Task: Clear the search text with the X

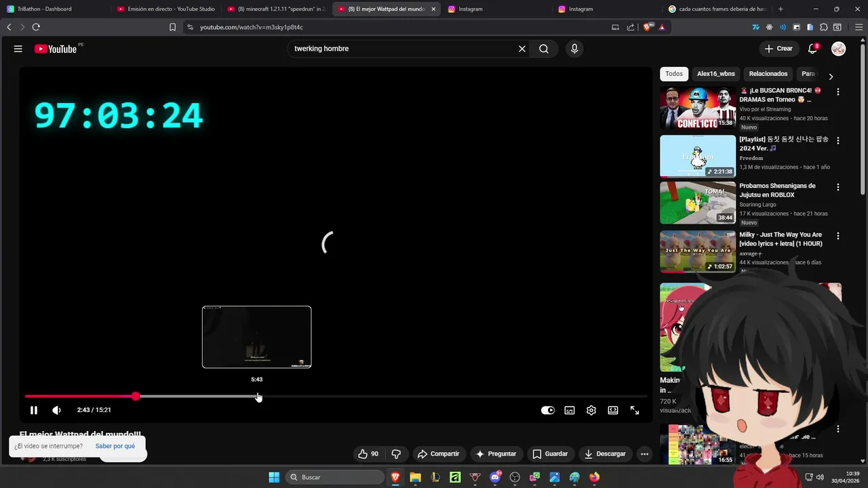Action: (522, 49)
